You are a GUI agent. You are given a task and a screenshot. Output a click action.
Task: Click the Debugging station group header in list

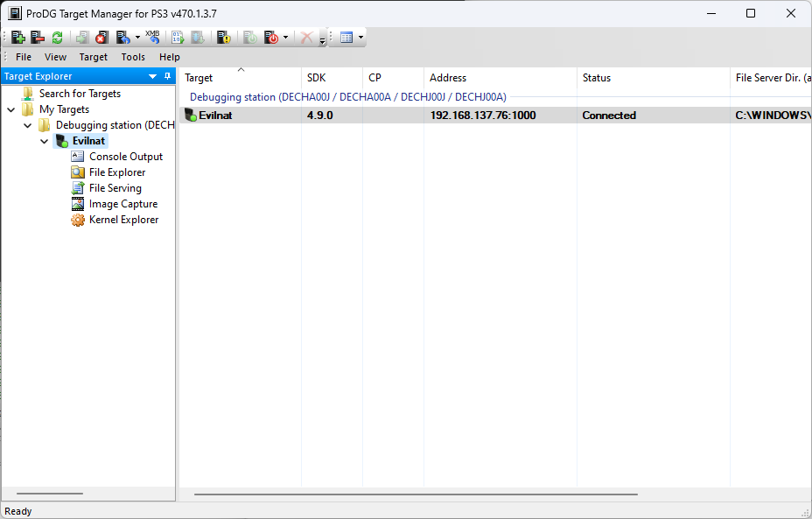pyautogui.click(x=348, y=97)
